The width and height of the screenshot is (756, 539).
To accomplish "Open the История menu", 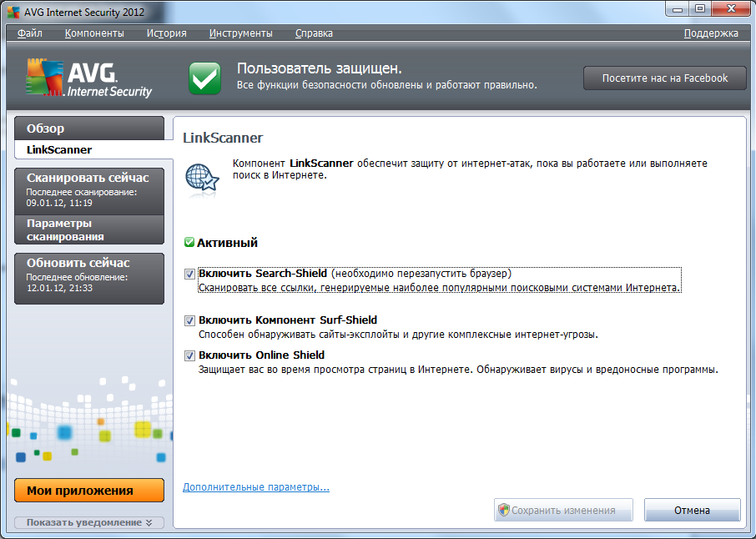I will click(166, 33).
